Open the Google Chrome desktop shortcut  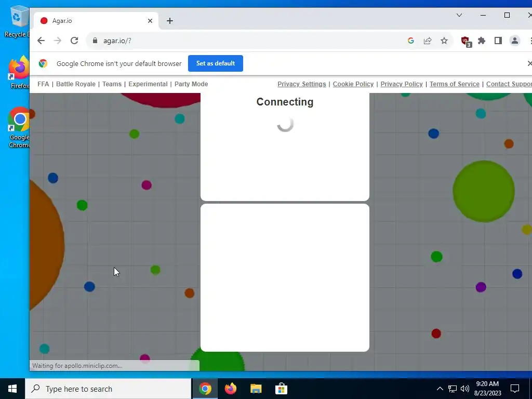pyautogui.click(x=19, y=127)
